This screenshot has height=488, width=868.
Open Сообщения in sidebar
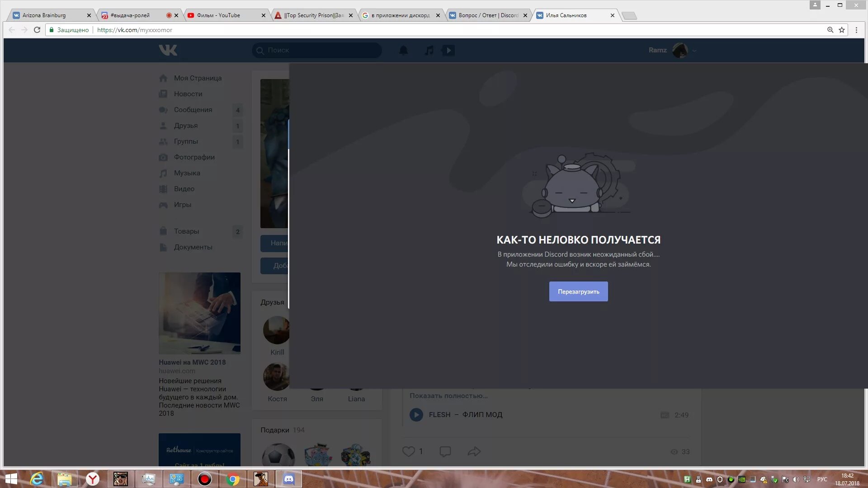[193, 109]
